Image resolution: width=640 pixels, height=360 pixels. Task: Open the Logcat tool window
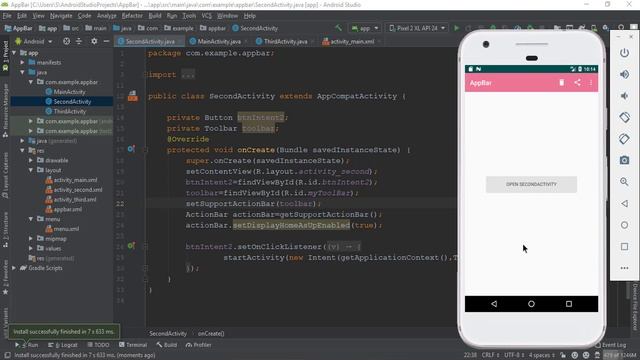coord(62,345)
